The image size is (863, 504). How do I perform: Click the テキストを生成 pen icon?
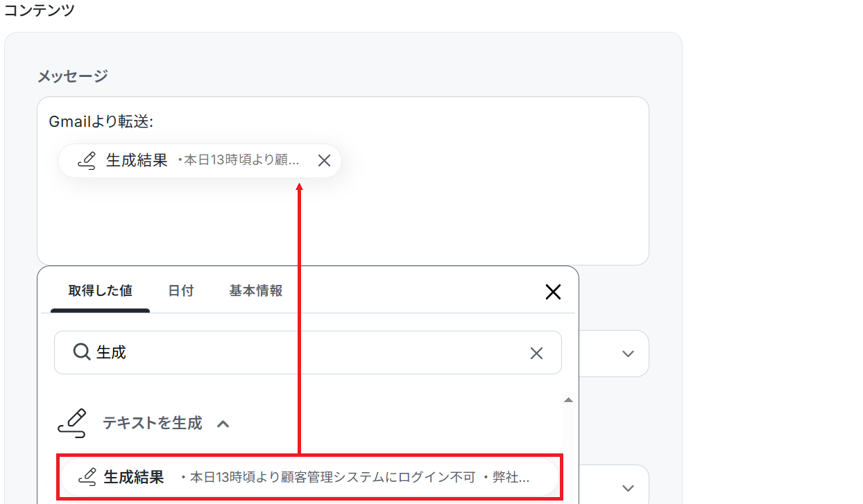(72, 423)
